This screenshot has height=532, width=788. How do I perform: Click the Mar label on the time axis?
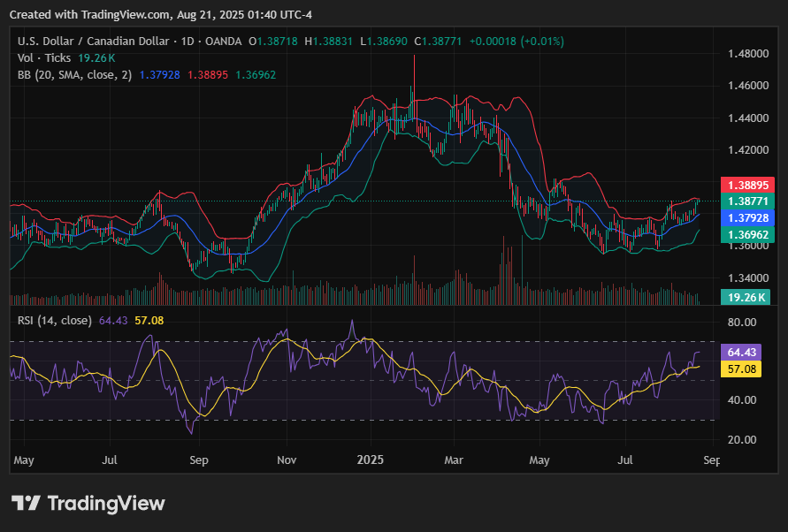454,460
